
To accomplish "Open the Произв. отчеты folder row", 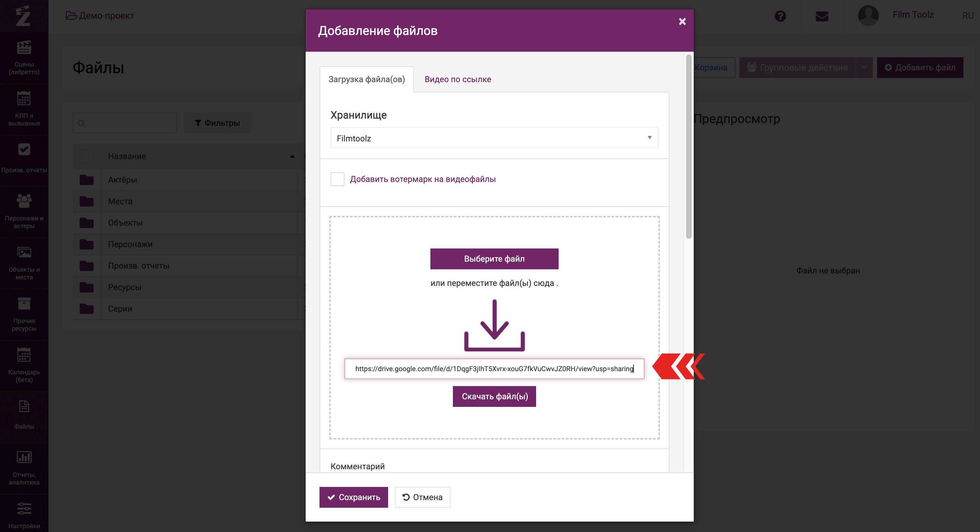I will click(x=189, y=265).
